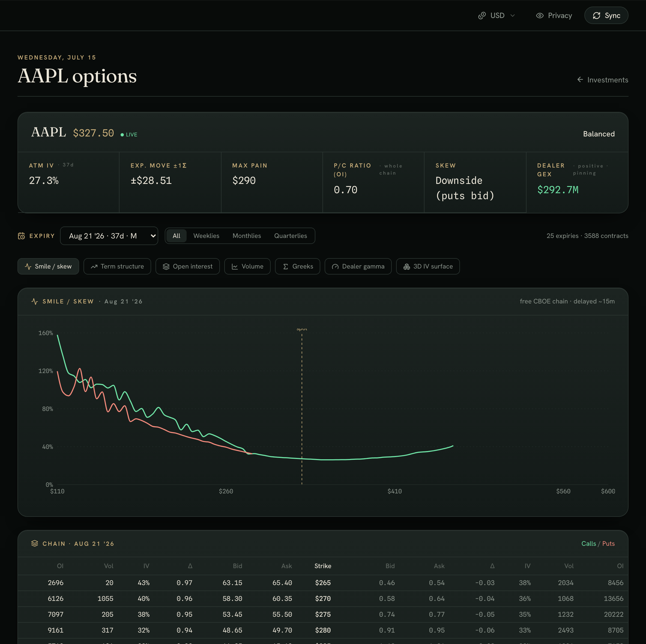Open the Aug 21 '26 expiry dropdown

coord(109,236)
